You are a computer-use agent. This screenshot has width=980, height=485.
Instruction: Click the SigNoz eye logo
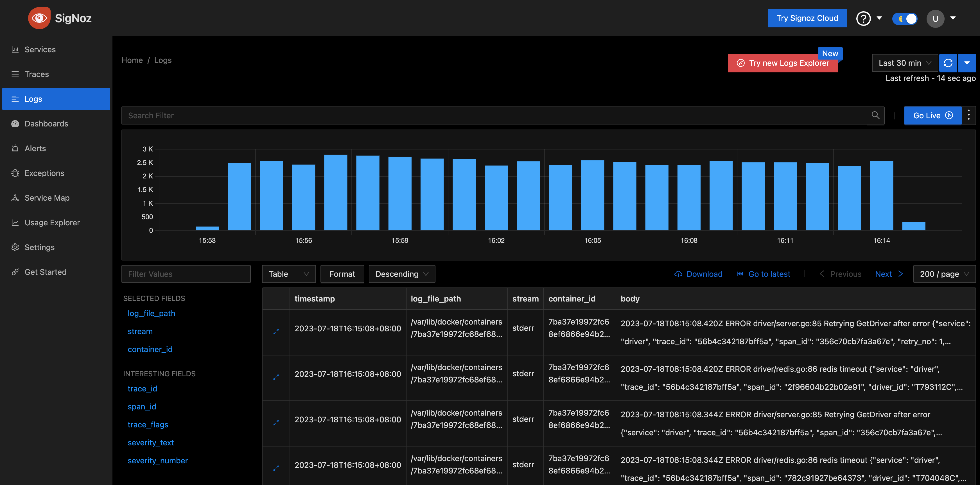pyautogui.click(x=39, y=18)
